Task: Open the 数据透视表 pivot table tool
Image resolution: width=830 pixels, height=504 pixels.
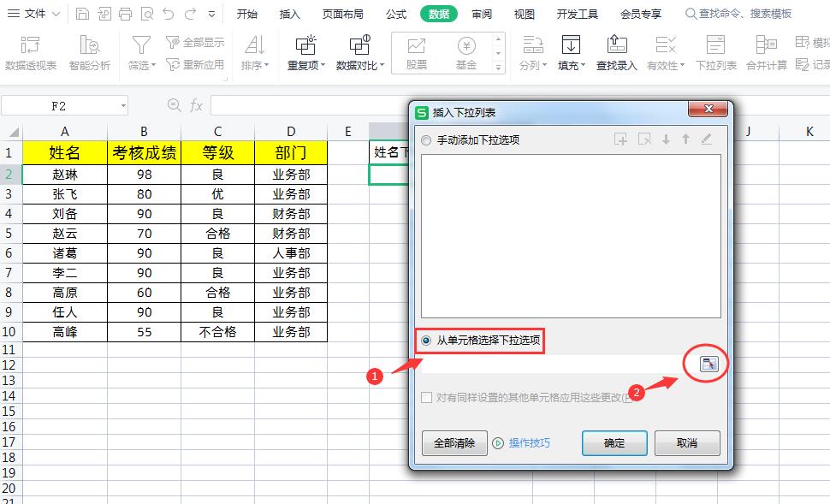Action: (30, 53)
